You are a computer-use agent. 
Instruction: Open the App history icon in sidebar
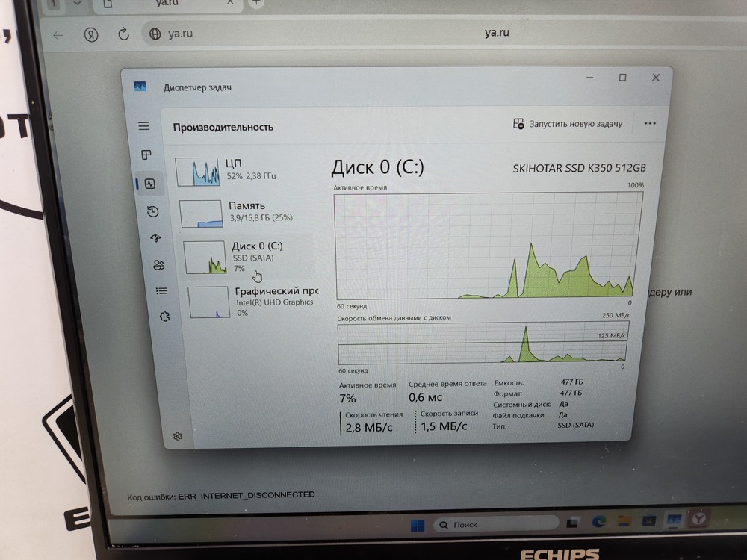pos(152,212)
